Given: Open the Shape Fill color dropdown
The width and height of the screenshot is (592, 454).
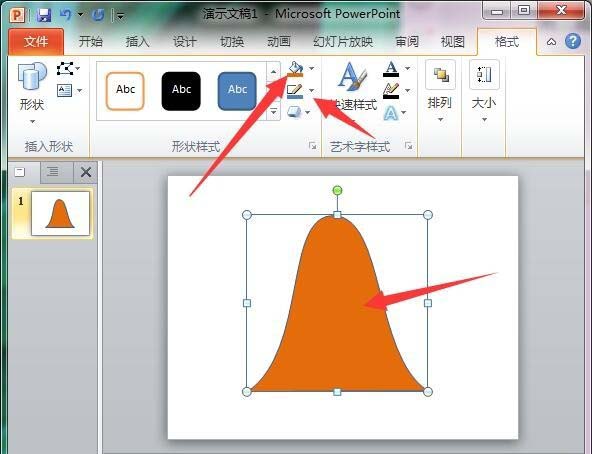Looking at the screenshot, I should (311, 69).
